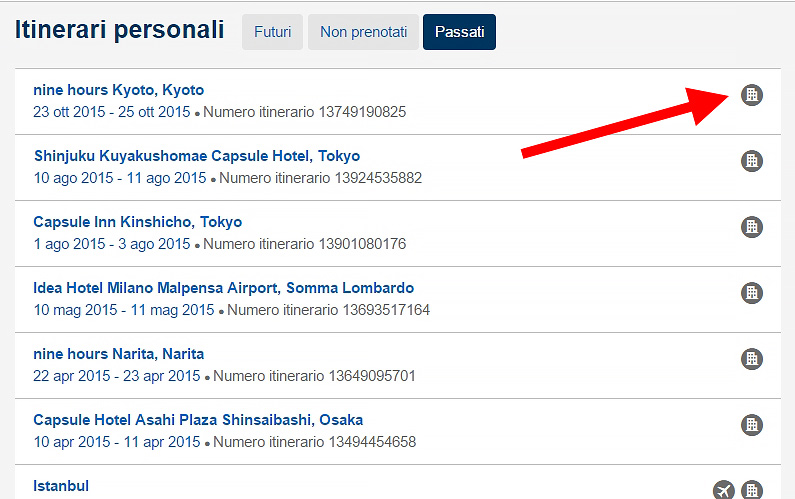Screen dimensions: 795x499
Task: Open Capsule Hotel Asahi Plaza Shinsaibashi itinerary
Action: (x=198, y=420)
